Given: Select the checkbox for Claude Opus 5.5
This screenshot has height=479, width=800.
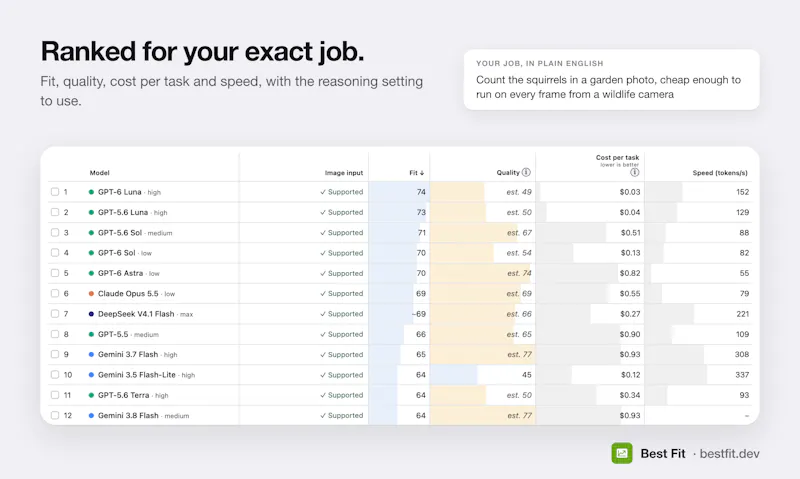Looking at the screenshot, I should tap(55, 293).
